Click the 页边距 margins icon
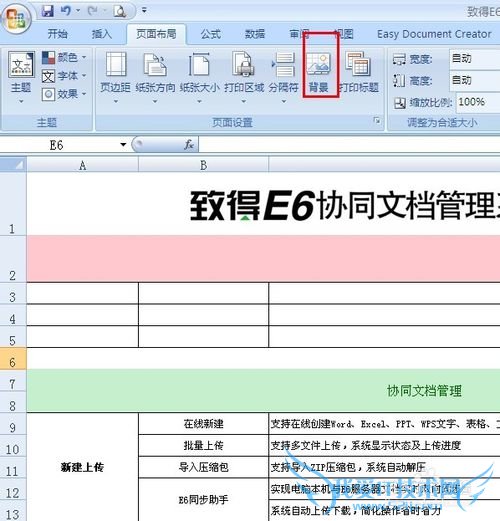 click(116, 64)
